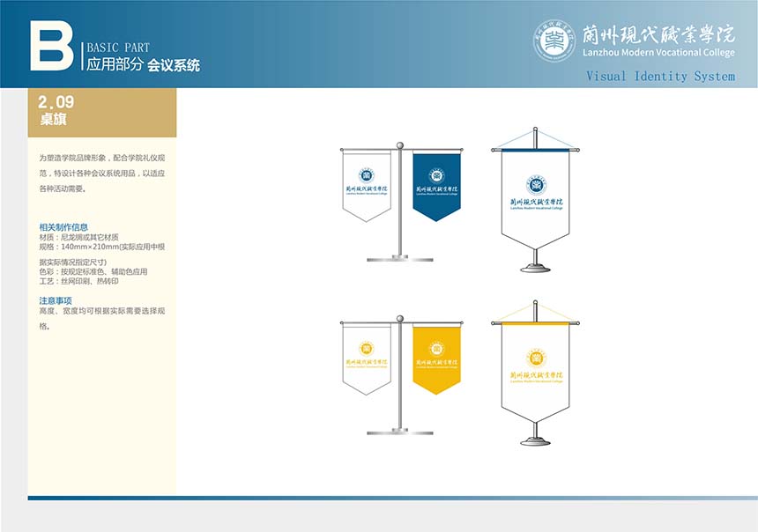Click the 'BASIC PART' header text

tap(117, 48)
